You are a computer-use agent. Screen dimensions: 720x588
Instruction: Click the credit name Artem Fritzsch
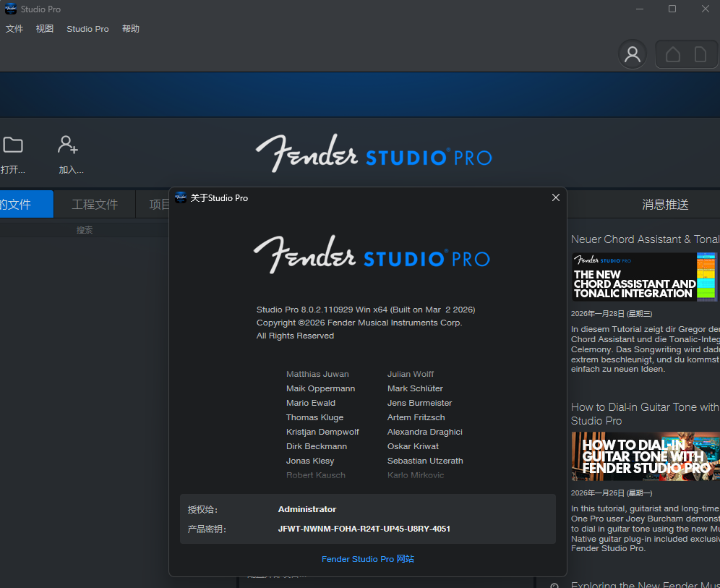[x=416, y=417]
